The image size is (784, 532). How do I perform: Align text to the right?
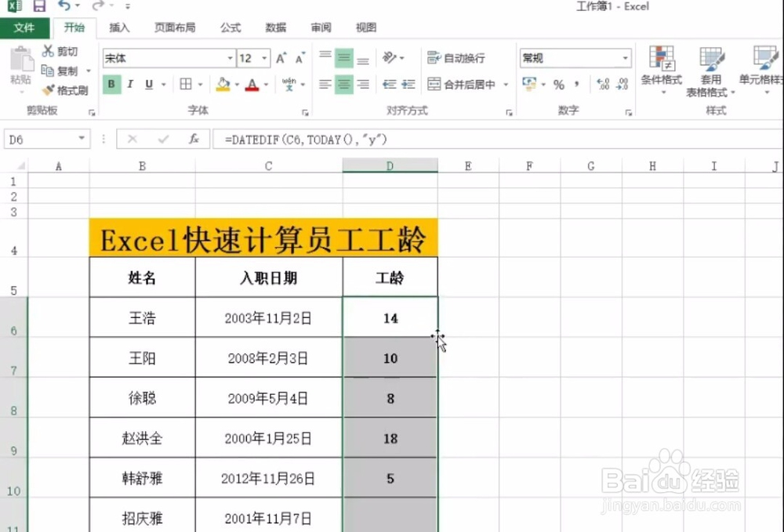pos(363,85)
